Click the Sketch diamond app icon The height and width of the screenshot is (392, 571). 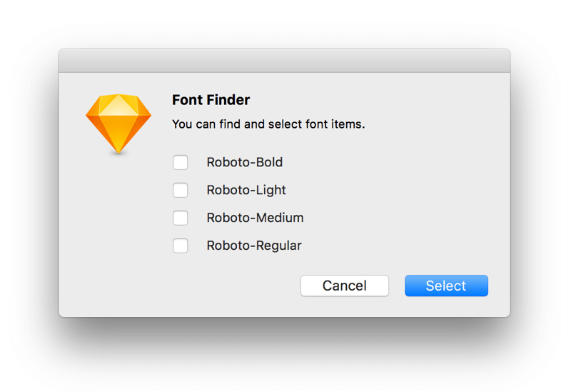tap(118, 124)
